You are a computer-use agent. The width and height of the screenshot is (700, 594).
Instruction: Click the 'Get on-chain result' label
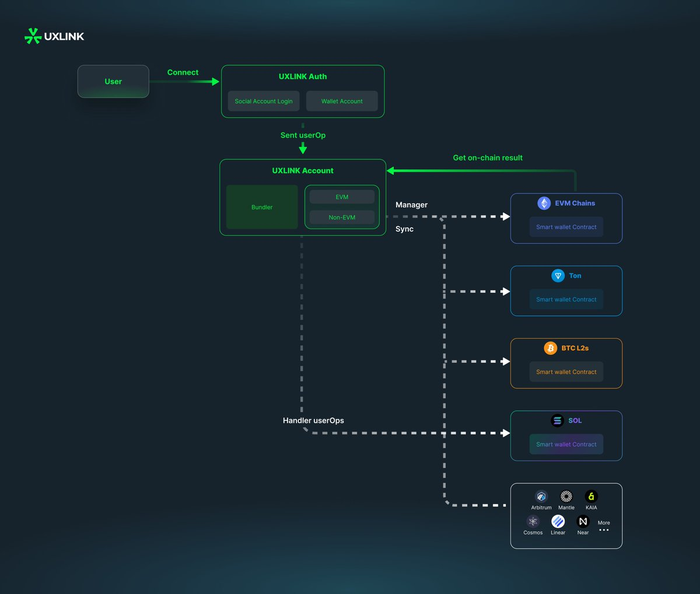pyautogui.click(x=488, y=158)
